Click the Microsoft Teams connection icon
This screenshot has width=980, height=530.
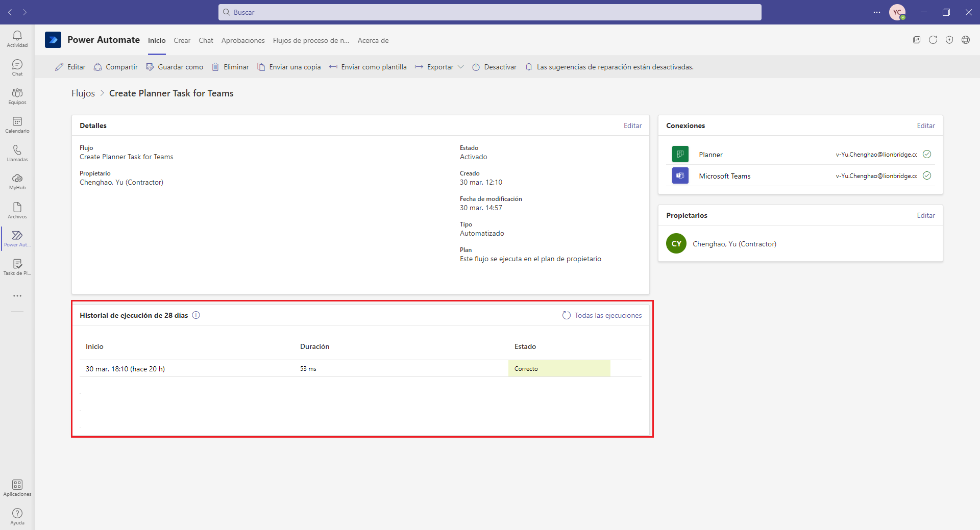(x=680, y=175)
